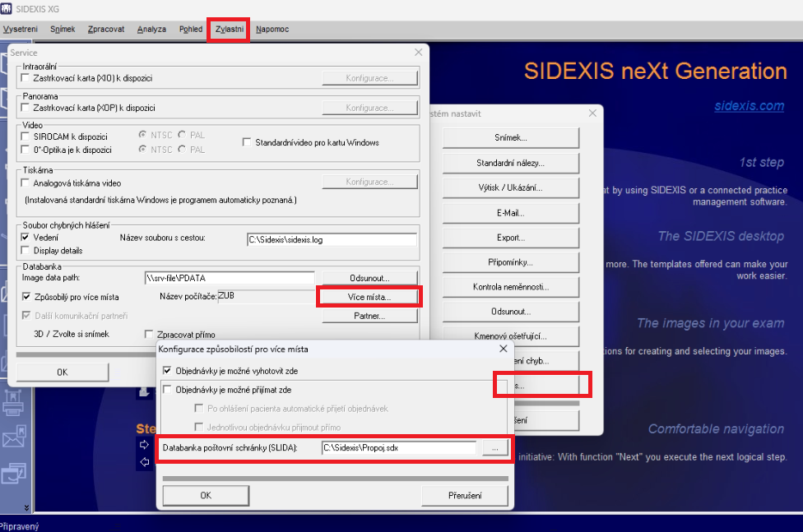Image resolution: width=803 pixels, height=532 pixels.
Task: Enable Zastrkovací karta (XIO) k dispozici
Action: pyautogui.click(x=25, y=78)
